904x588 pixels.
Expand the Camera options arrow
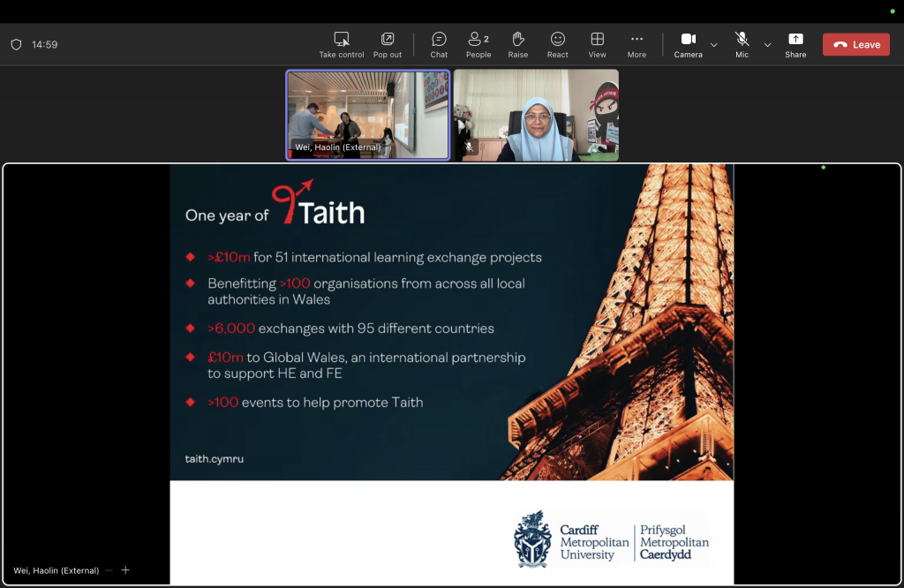click(713, 45)
